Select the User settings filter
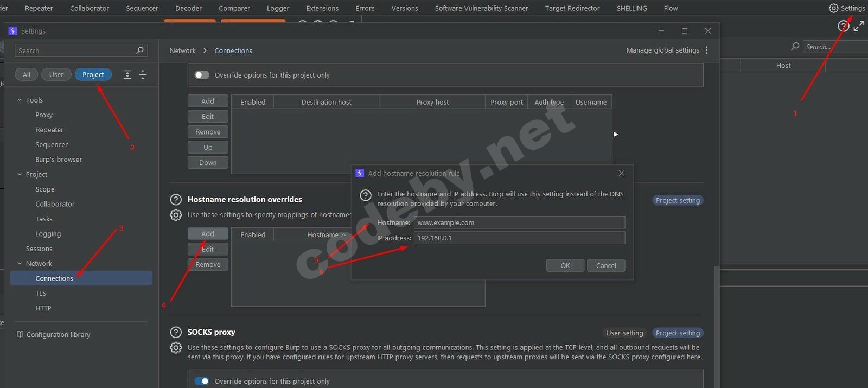This screenshot has width=868, height=388. tap(56, 75)
